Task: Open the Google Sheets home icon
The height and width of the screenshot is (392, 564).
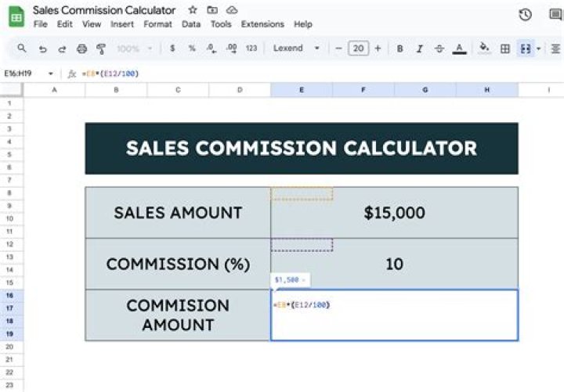Action: 16,16
